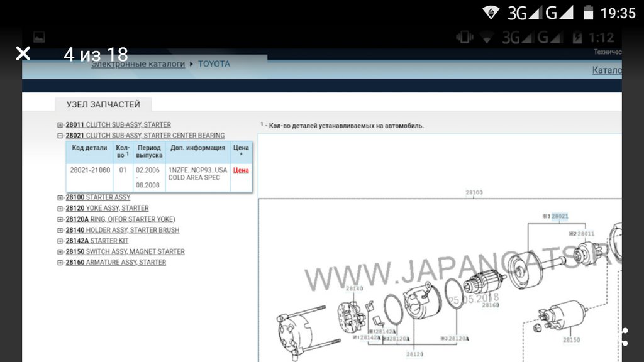Open the 28100 STARTER ASSY link
The height and width of the screenshot is (362, 644).
[x=97, y=197]
